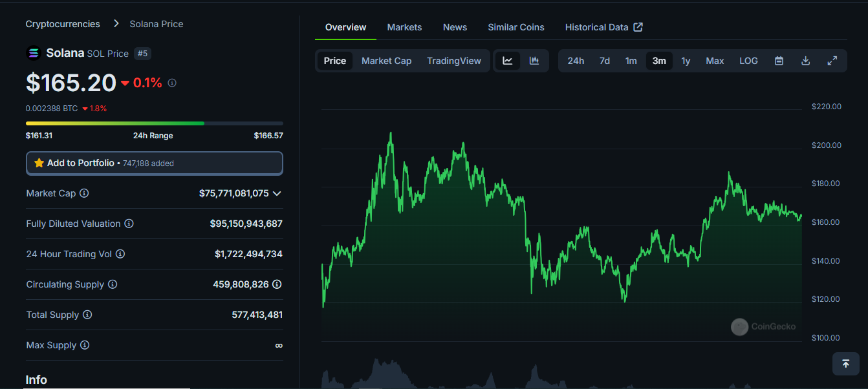Select the line chart view icon
The height and width of the screenshot is (389, 868).
[508, 60]
